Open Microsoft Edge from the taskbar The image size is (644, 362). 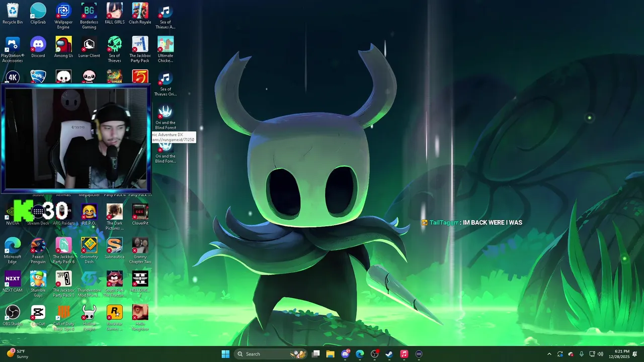coord(360,354)
